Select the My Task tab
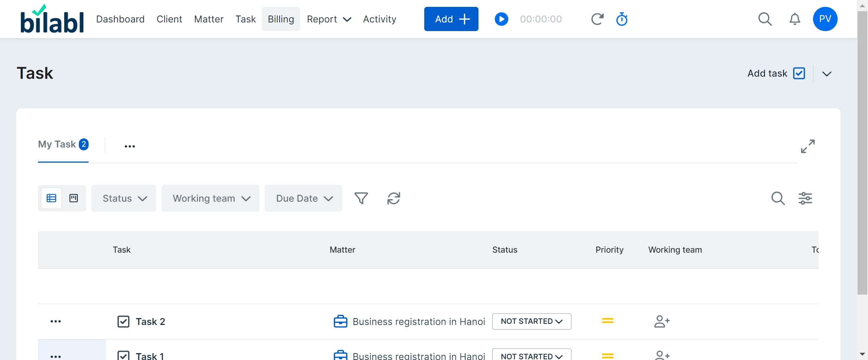 click(x=63, y=144)
